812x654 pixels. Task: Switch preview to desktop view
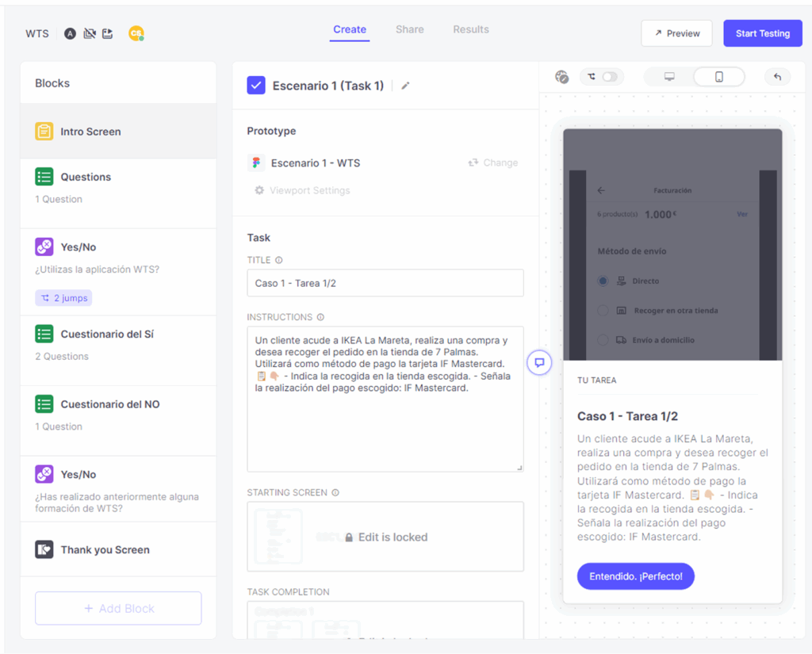pyautogui.click(x=669, y=77)
